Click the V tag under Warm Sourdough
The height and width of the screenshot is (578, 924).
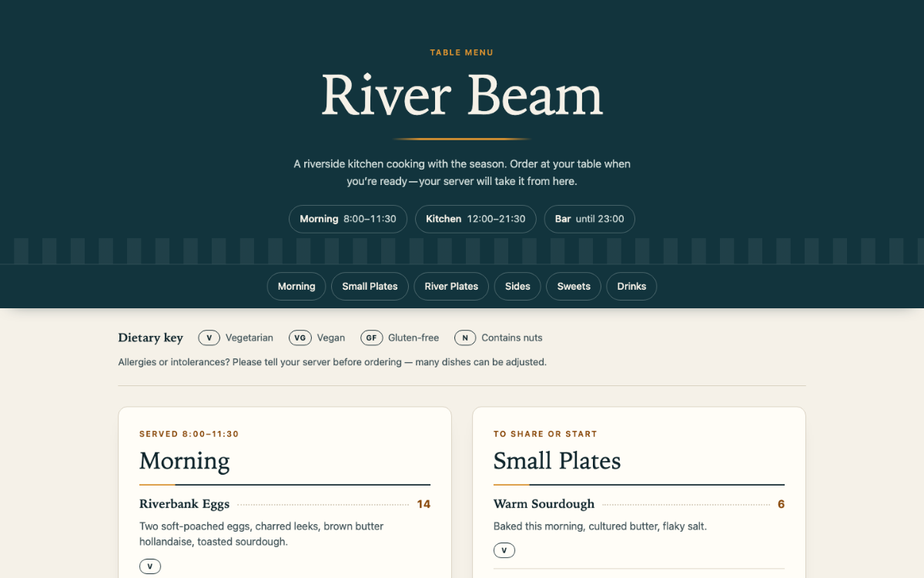(x=504, y=550)
